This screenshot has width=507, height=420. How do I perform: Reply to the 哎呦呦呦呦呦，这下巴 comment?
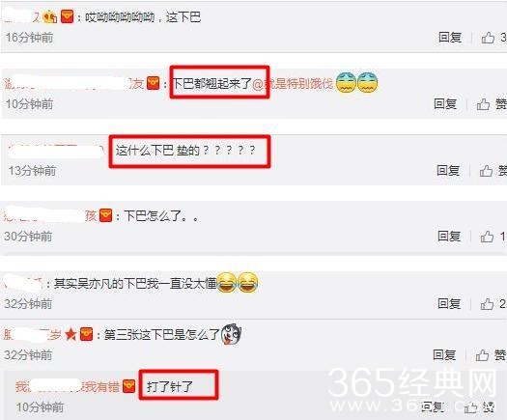pyautogui.click(x=450, y=38)
